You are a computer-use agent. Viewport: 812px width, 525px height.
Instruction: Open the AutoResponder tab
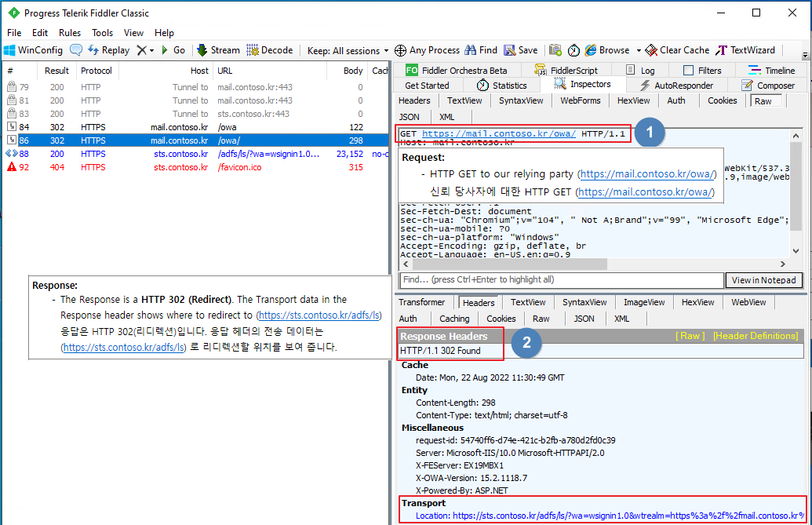(676, 86)
